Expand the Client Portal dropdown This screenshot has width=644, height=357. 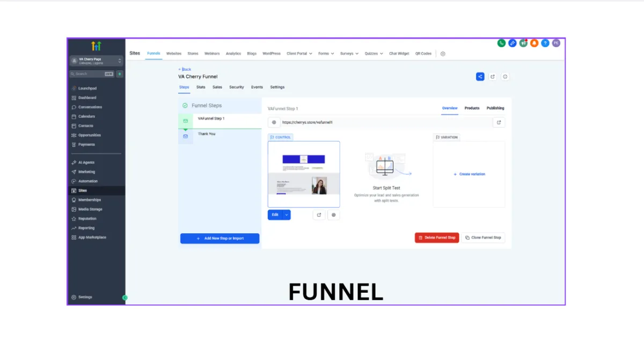point(299,54)
